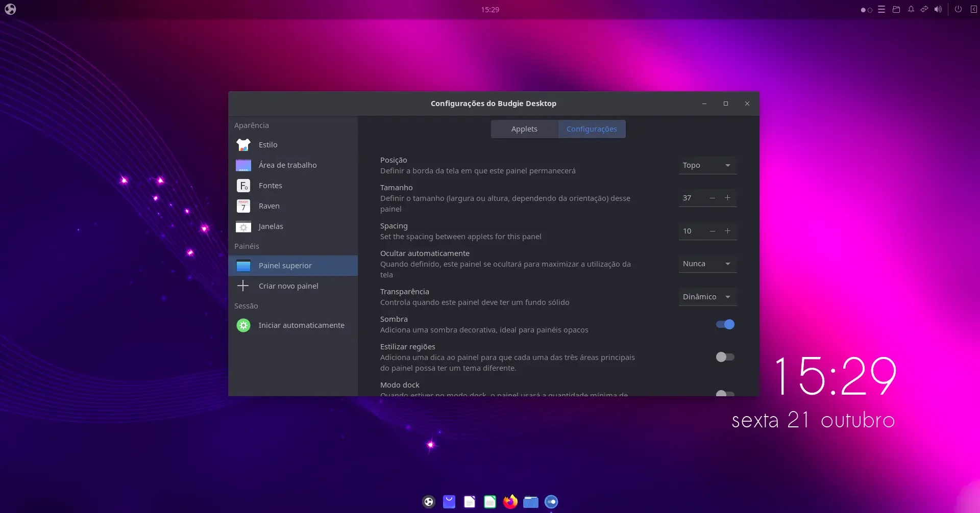Image resolution: width=980 pixels, height=513 pixels.
Task: Click Criar novo painel entry
Action: click(x=293, y=286)
